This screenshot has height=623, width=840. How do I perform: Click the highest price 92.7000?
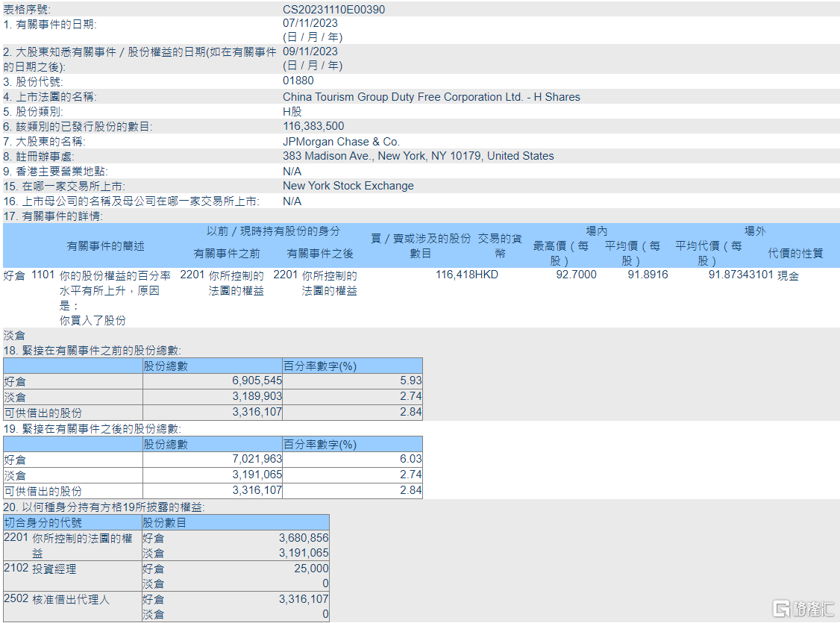click(576, 275)
